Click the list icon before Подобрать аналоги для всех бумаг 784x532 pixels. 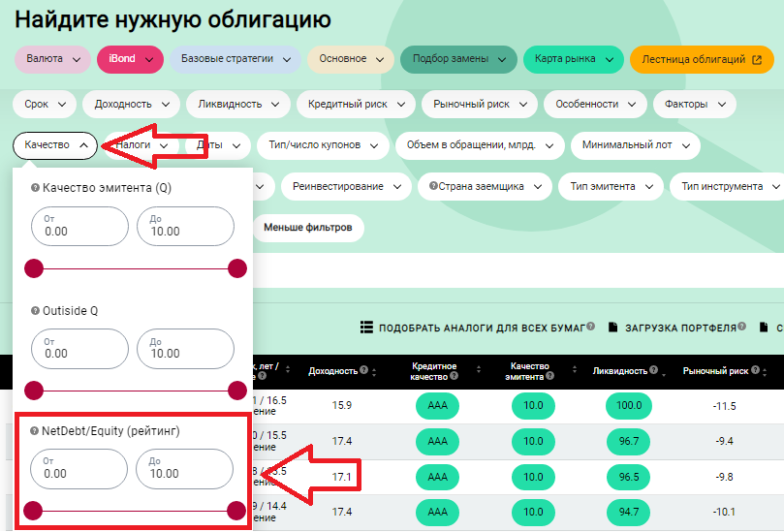pyautogui.click(x=366, y=328)
